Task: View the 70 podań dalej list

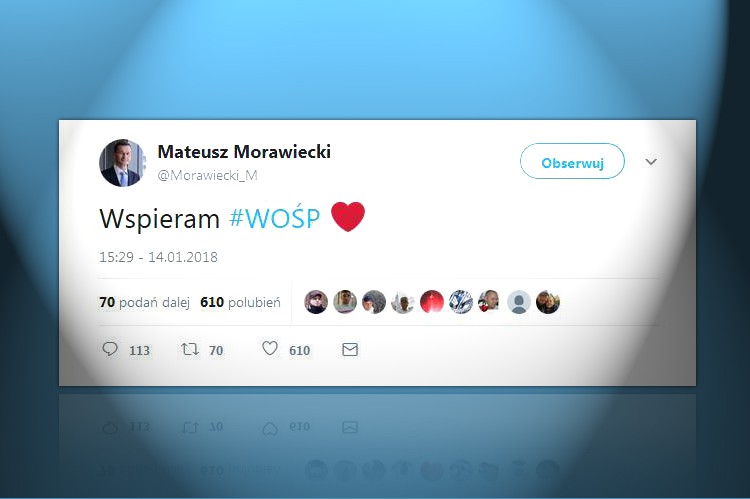Action: pos(144,302)
